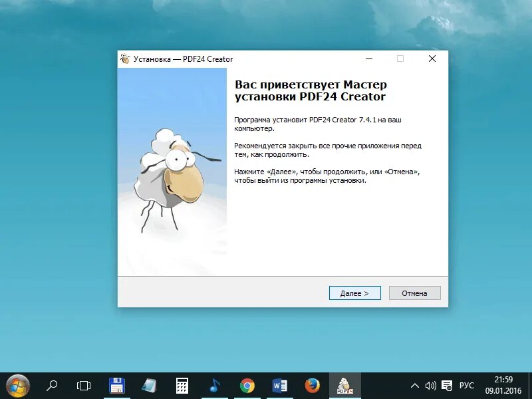Open the music note app on taskbar
532x399 pixels.
215,386
